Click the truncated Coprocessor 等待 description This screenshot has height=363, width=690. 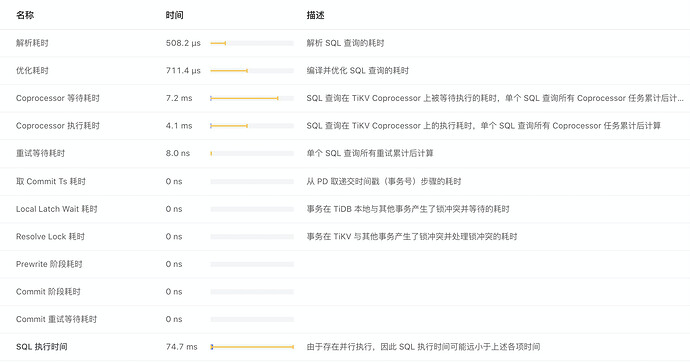pos(495,98)
